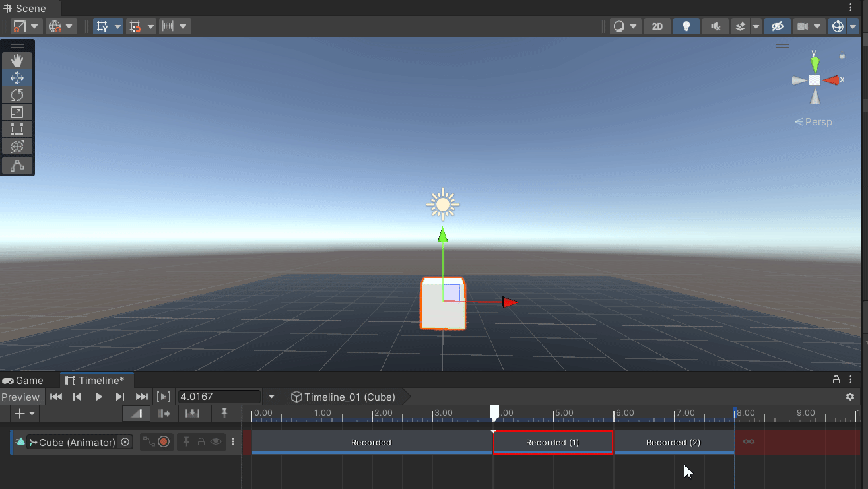Select the Timeline tab
This screenshot has height=489, width=868.
point(96,380)
